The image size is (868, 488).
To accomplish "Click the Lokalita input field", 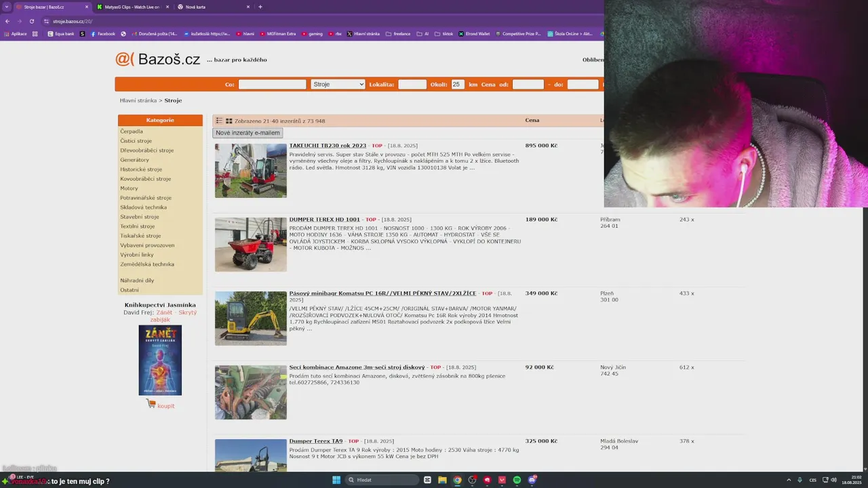I will click(412, 84).
